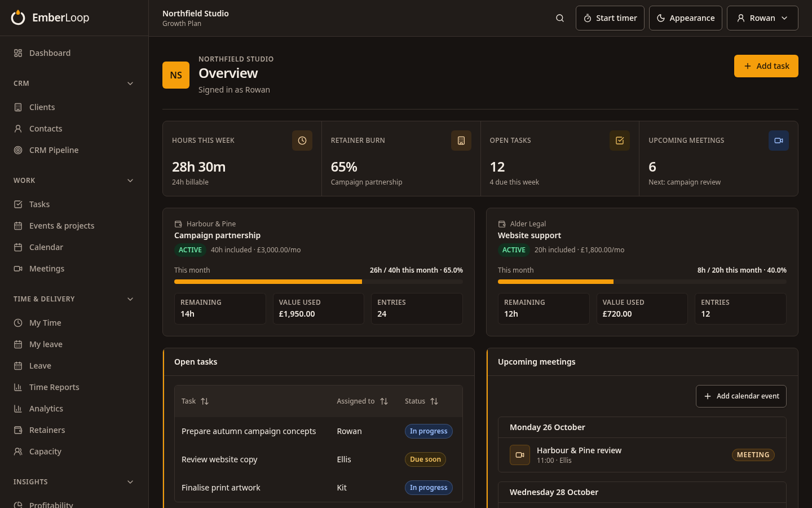Open the Rowan user menu dropdown
The height and width of the screenshot is (508, 812).
click(762, 18)
